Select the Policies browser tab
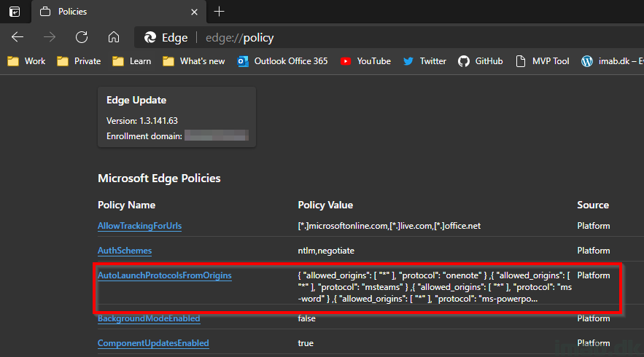 119,12
